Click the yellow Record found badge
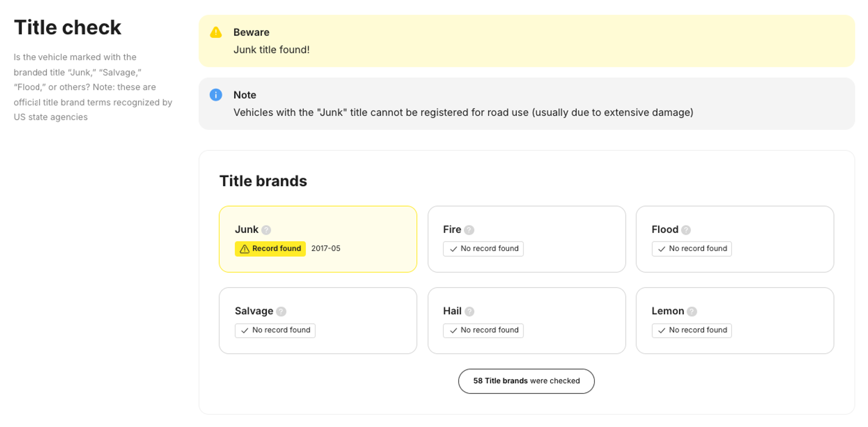Image resolution: width=868 pixels, height=427 pixels. click(270, 249)
